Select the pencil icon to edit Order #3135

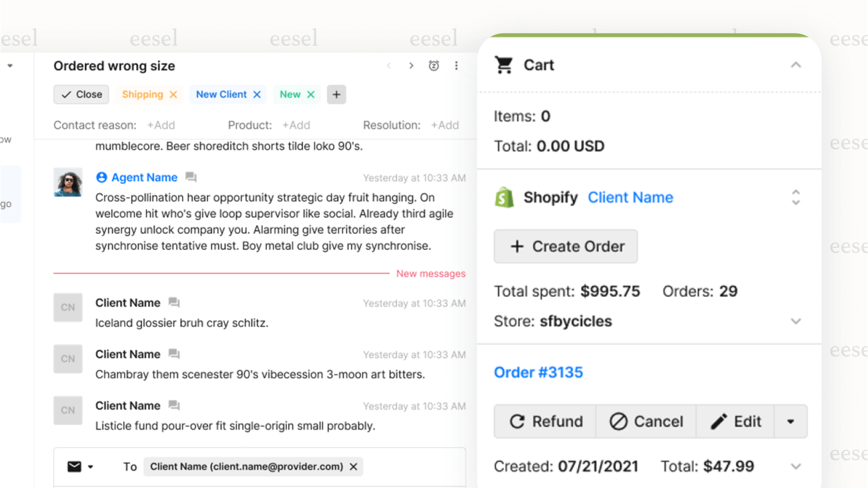(x=718, y=421)
